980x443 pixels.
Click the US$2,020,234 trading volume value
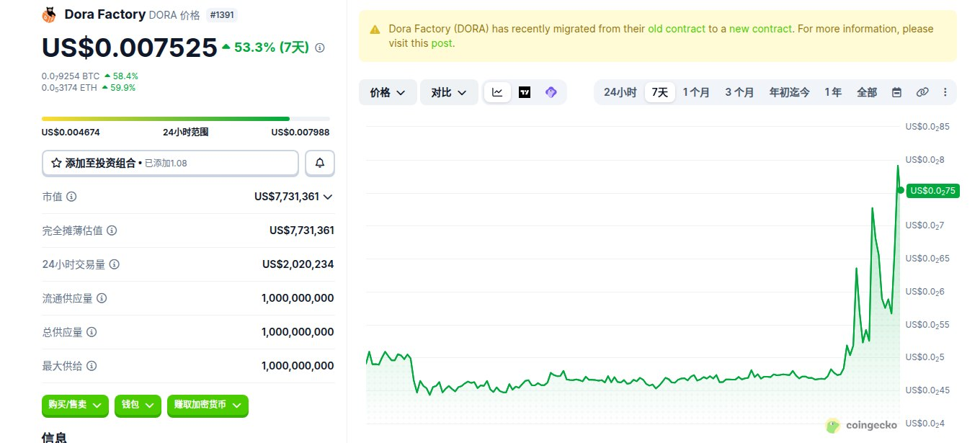pos(298,264)
